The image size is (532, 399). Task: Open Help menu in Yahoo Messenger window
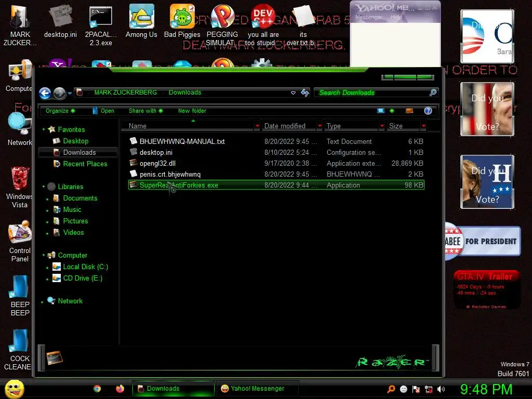[x=396, y=17]
